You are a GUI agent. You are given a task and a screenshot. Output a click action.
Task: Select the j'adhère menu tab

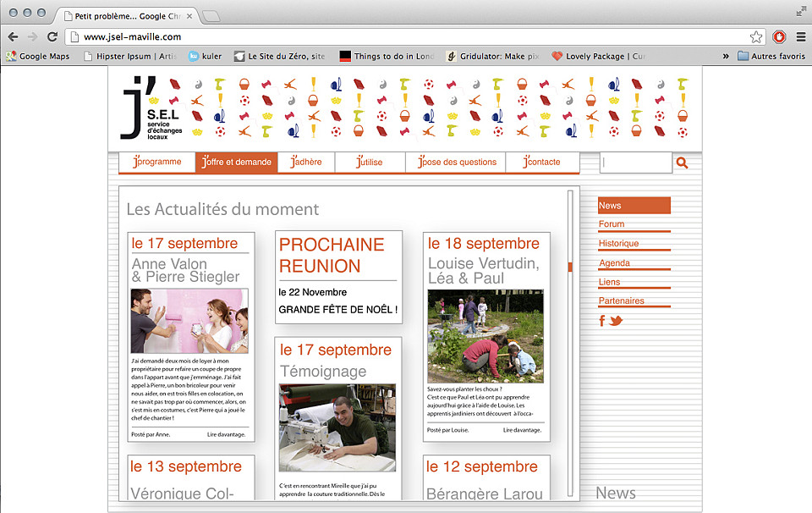(x=306, y=162)
